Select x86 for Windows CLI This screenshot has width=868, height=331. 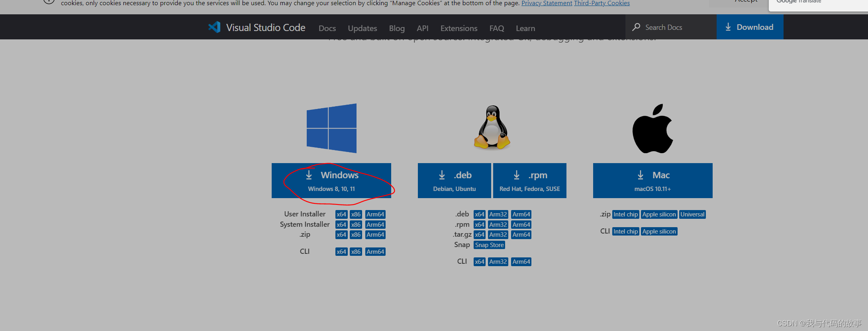356,252
